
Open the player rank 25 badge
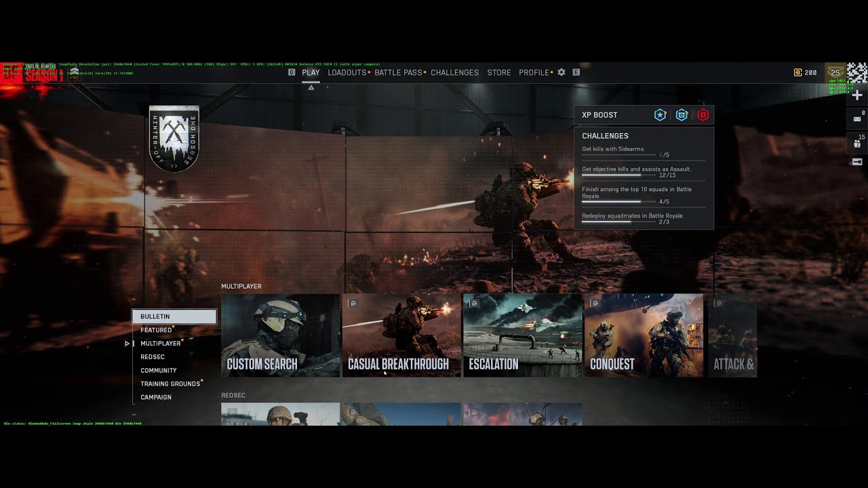pos(835,73)
